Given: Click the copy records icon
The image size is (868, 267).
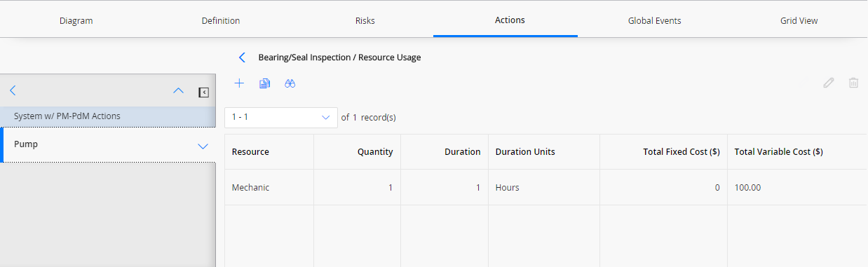Looking at the screenshot, I should point(264,83).
